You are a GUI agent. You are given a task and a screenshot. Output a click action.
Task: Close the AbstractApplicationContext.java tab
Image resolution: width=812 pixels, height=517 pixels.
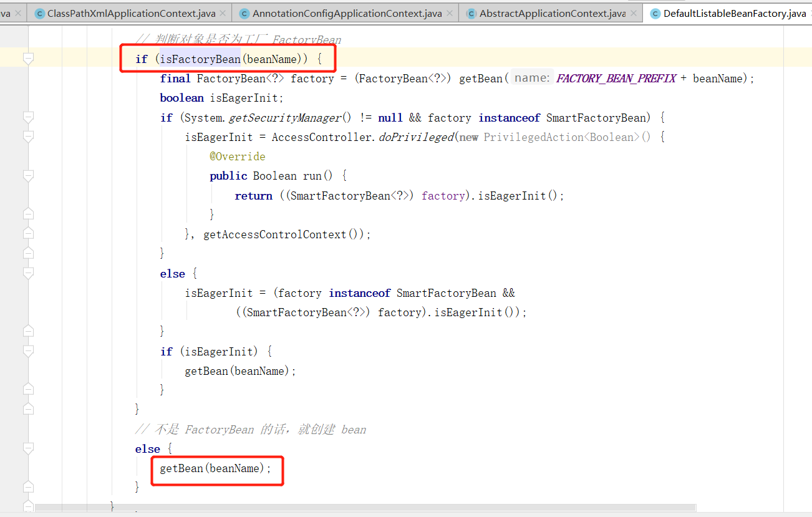click(634, 13)
